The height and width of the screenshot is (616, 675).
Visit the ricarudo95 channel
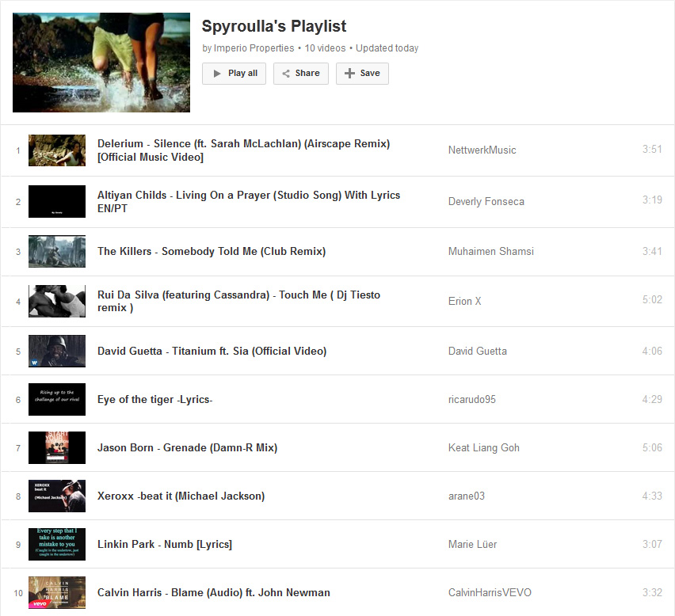pos(472,399)
